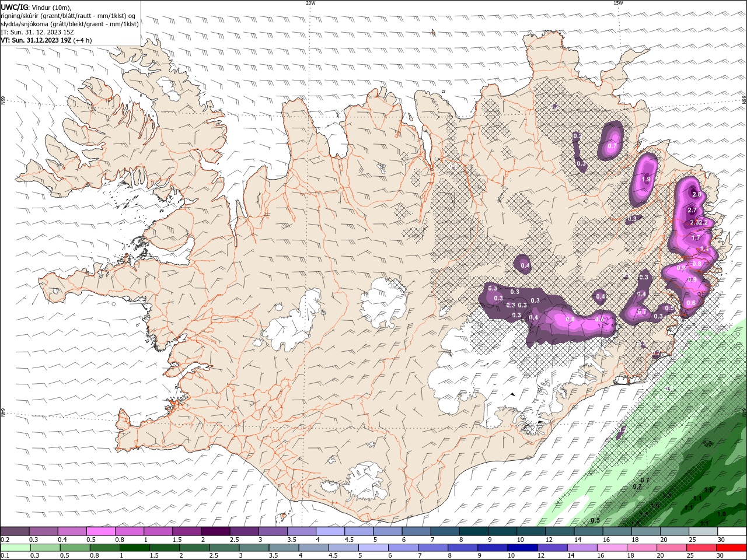Select the lavender 4 snow legend swatch
This screenshot has width=747, height=560.
[330, 531]
